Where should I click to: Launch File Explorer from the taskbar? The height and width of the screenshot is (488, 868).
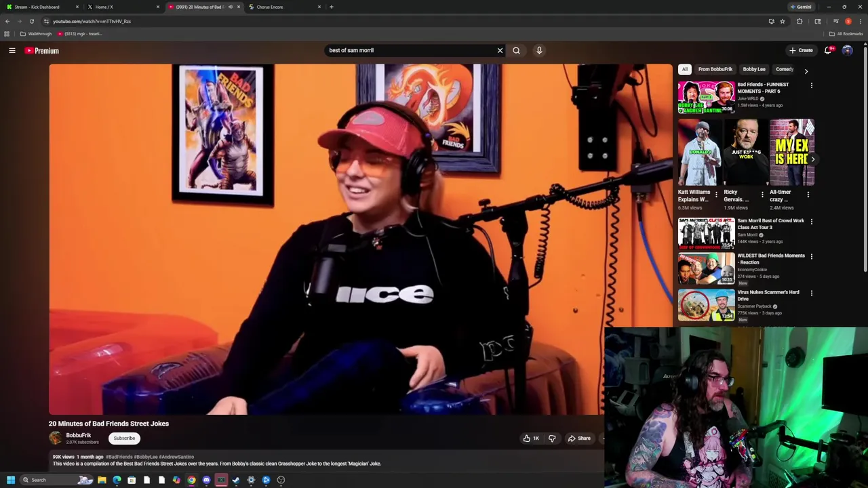click(x=102, y=480)
